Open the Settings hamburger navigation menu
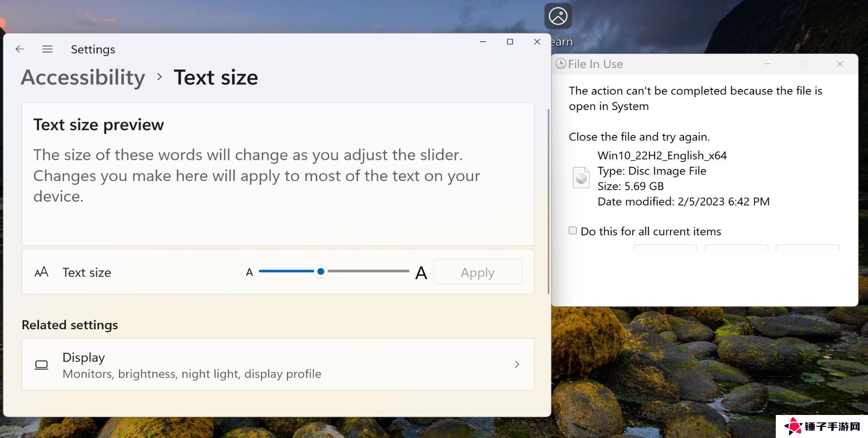 (x=47, y=49)
